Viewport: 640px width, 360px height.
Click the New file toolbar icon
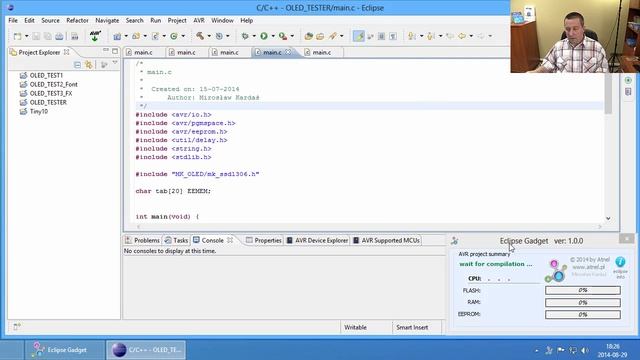[x=18, y=36]
